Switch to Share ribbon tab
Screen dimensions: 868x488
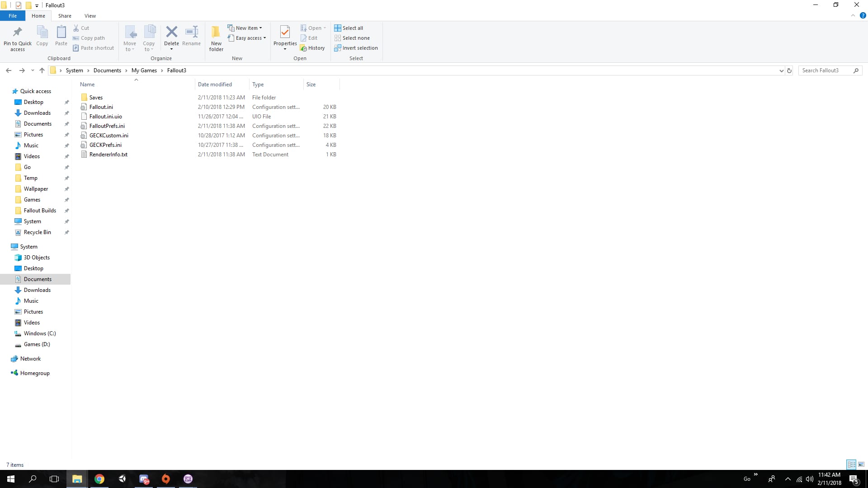[x=65, y=16]
